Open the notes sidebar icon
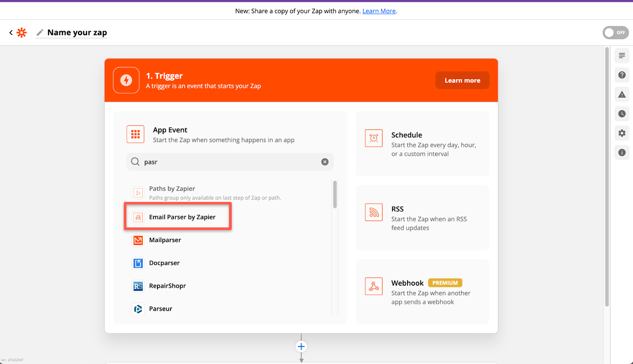 tap(622, 55)
